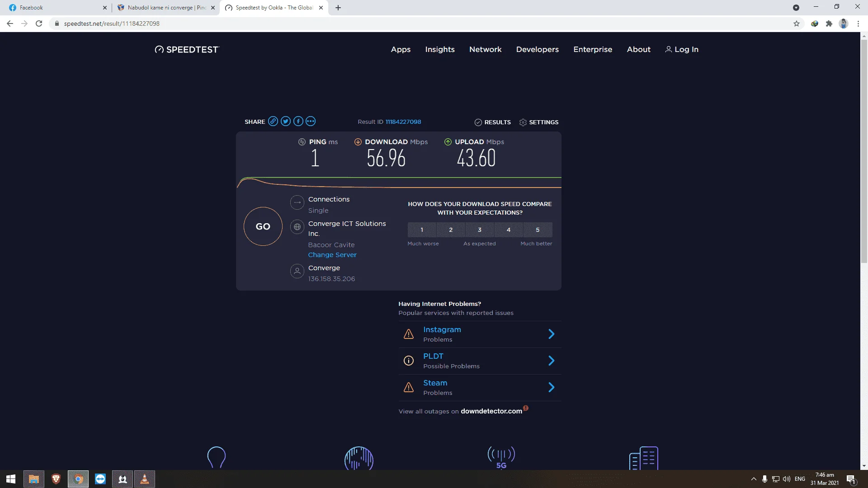Open the PLDT outage link
The width and height of the screenshot is (868, 488).
point(433,356)
